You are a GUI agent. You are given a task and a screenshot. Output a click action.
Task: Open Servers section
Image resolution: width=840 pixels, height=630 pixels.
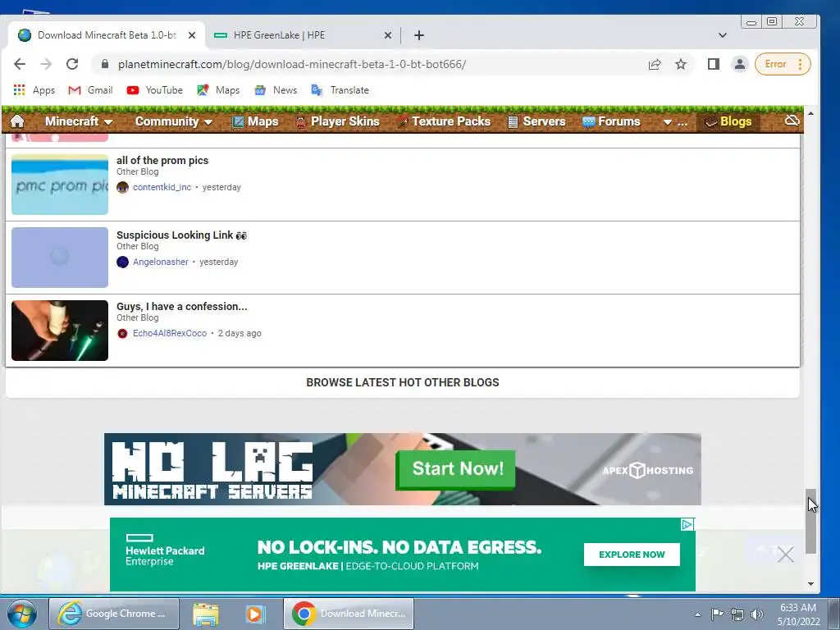536,121
